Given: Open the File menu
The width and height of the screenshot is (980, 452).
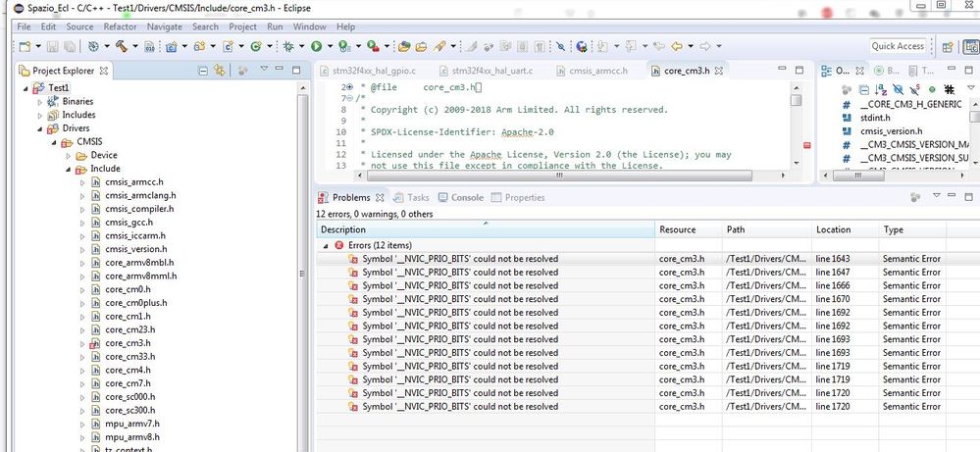Looking at the screenshot, I should [x=24, y=26].
